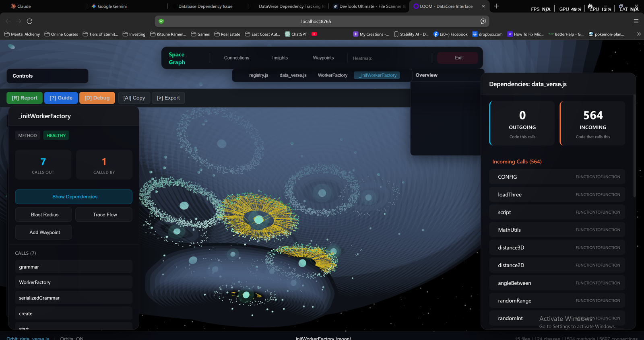
Task: Open the Online Courses bookmark folder
Action: coord(61,34)
